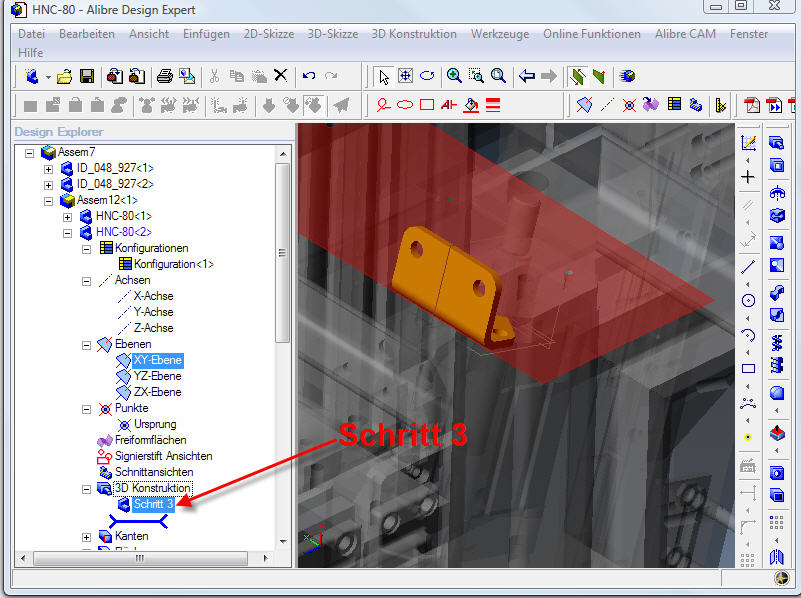The image size is (801, 598).
Task: Collapse the Achsen node
Action: 86,281
